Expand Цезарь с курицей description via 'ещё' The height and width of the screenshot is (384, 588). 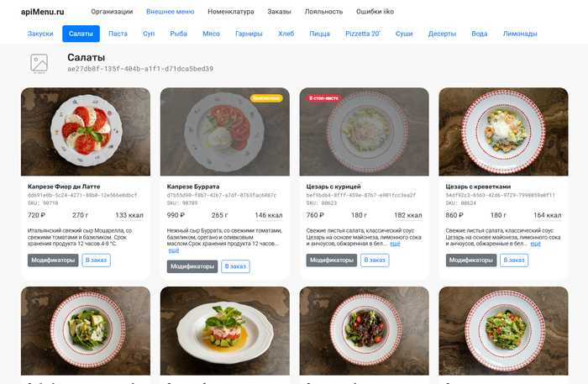(395, 244)
